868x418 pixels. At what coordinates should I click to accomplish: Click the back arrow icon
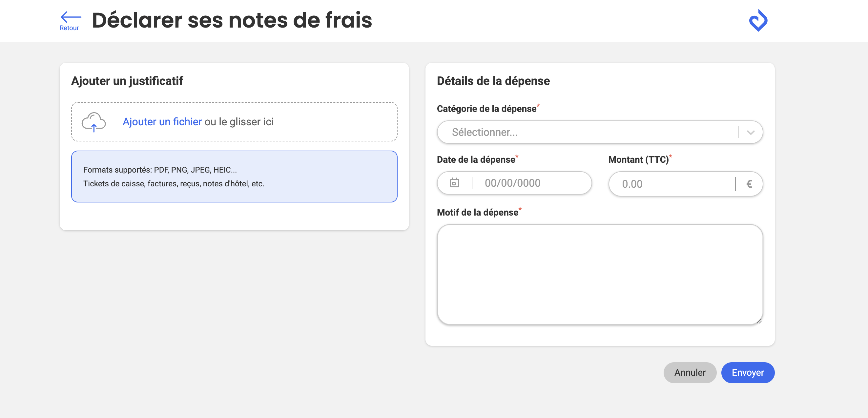[x=71, y=16]
